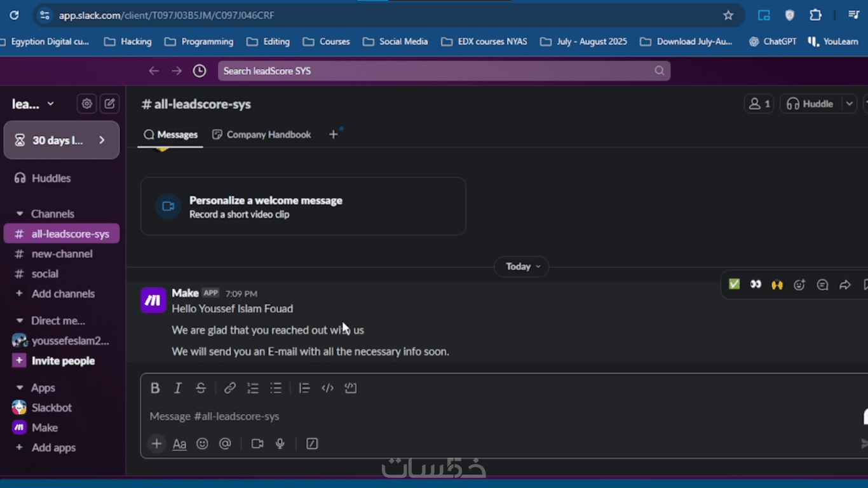Click the search magnifier icon in Slack
Screen dimensions: 868x488
pyautogui.click(x=660, y=71)
